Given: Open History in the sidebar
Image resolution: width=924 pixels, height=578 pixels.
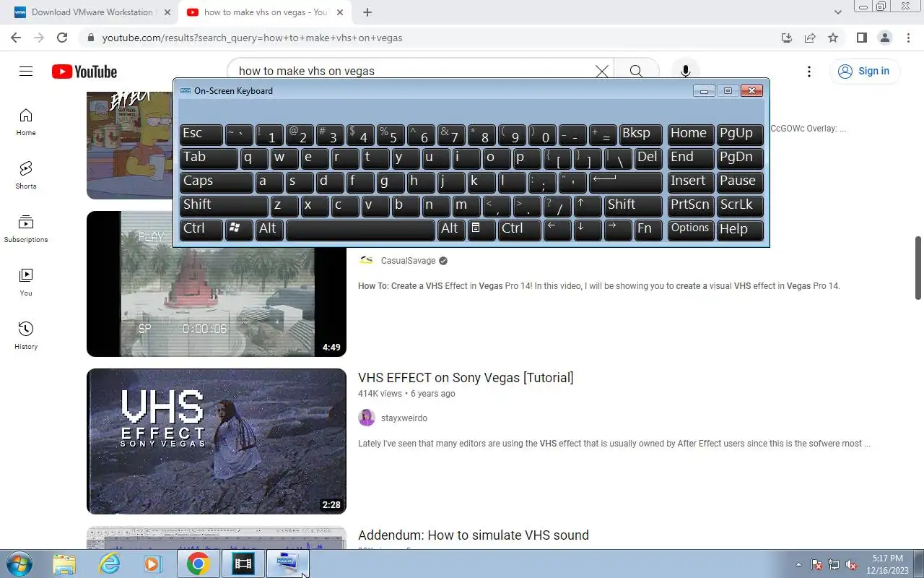Looking at the screenshot, I should tap(26, 336).
